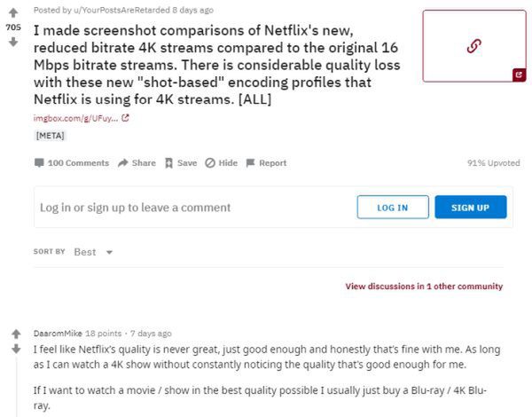The image size is (532, 417).
Task: Open DaaromMike's profile
Action: [58, 334]
